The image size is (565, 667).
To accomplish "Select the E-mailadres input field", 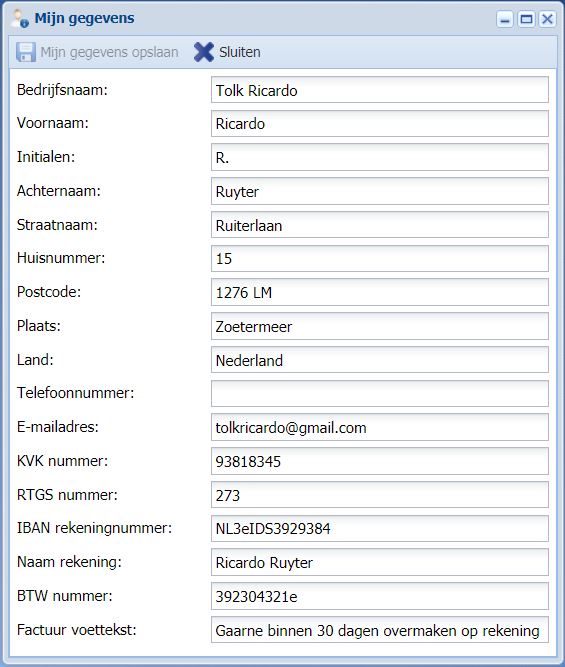I will [x=380, y=427].
